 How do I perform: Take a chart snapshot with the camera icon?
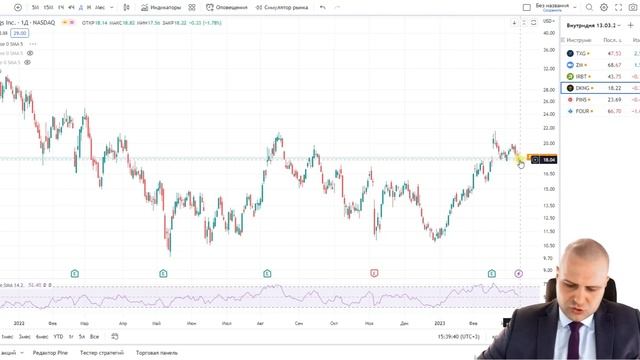pos(633,7)
